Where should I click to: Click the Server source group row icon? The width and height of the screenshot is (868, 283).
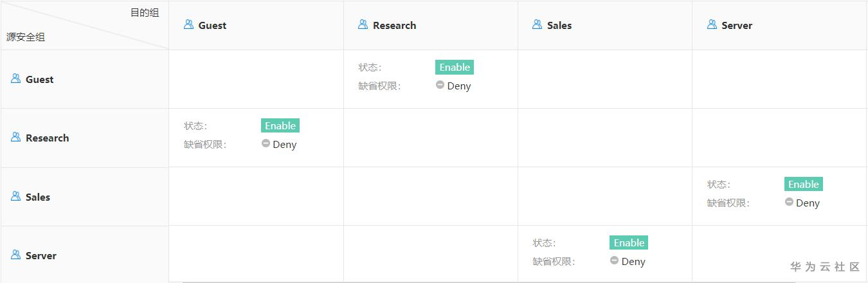click(x=15, y=255)
